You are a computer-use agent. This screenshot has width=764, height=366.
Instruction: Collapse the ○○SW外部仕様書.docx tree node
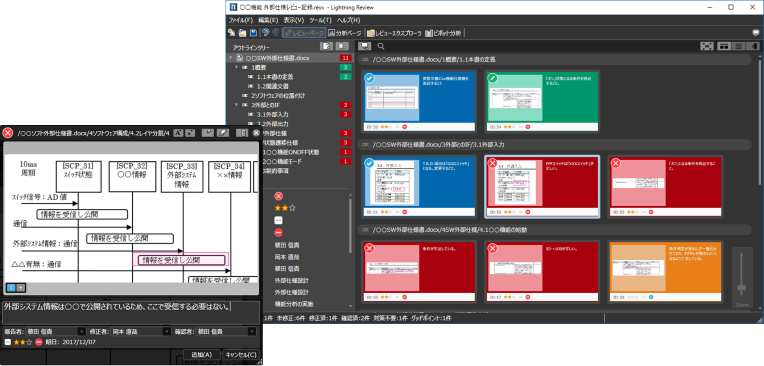230,58
